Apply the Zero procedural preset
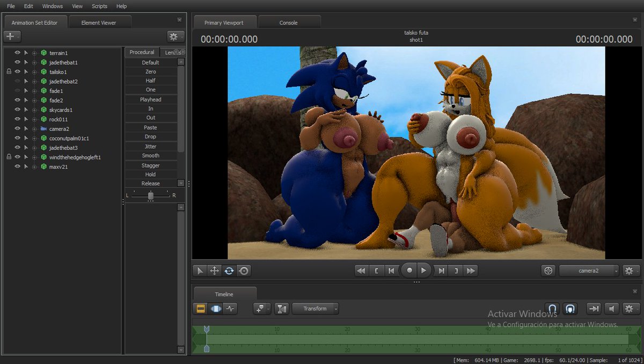This screenshot has height=364, width=644. (x=151, y=71)
